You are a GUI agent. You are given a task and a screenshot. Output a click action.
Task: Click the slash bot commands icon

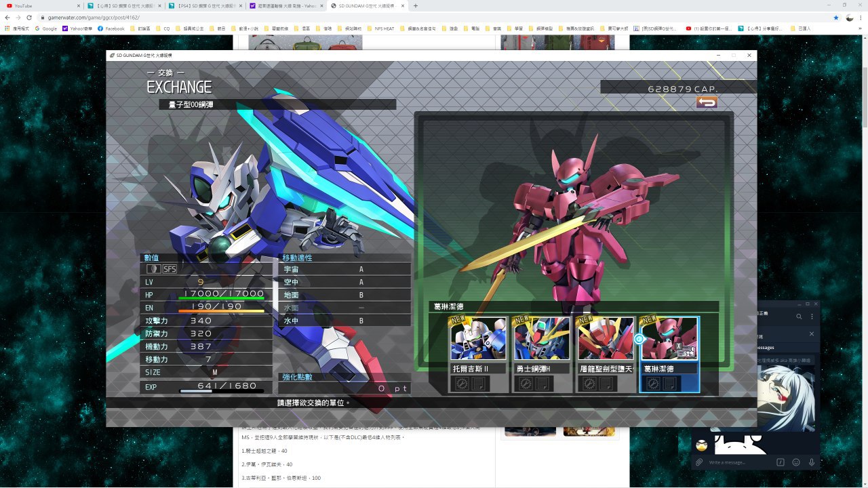[781, 462]
